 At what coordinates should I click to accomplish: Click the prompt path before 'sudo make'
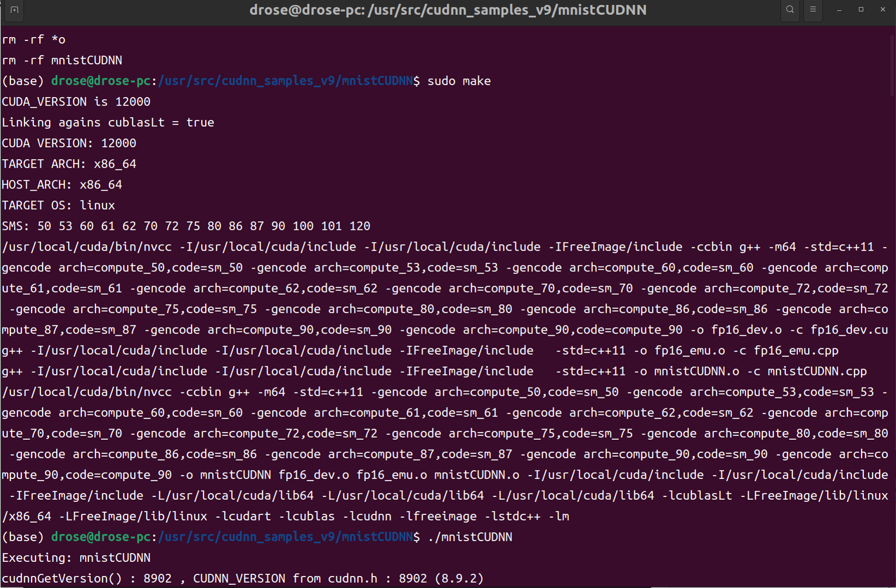point(285,81)
